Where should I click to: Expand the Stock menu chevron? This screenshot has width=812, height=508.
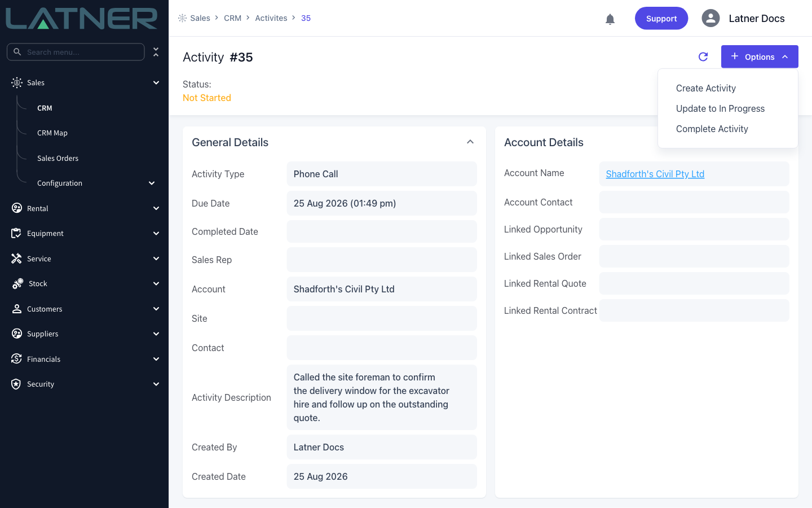tap(156, 283)
